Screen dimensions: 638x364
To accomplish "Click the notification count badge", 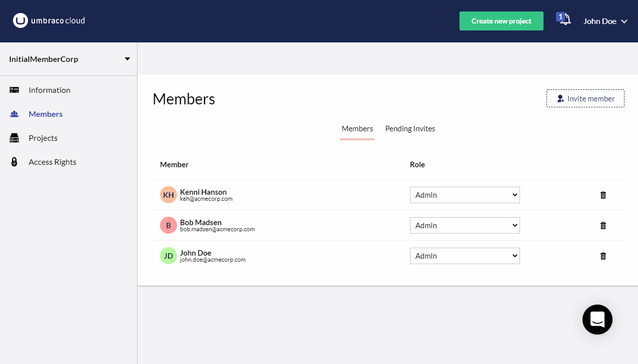I will 560,17.
